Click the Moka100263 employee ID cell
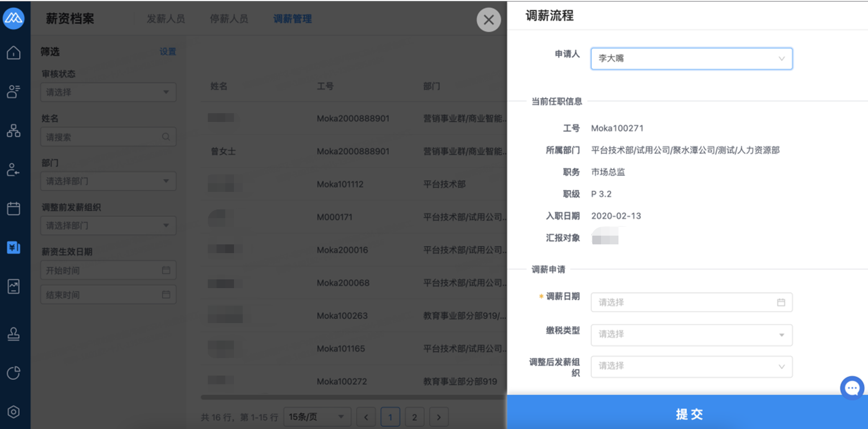Image resolution: width=868 pixels, height=429 pixels. (342, 316)
